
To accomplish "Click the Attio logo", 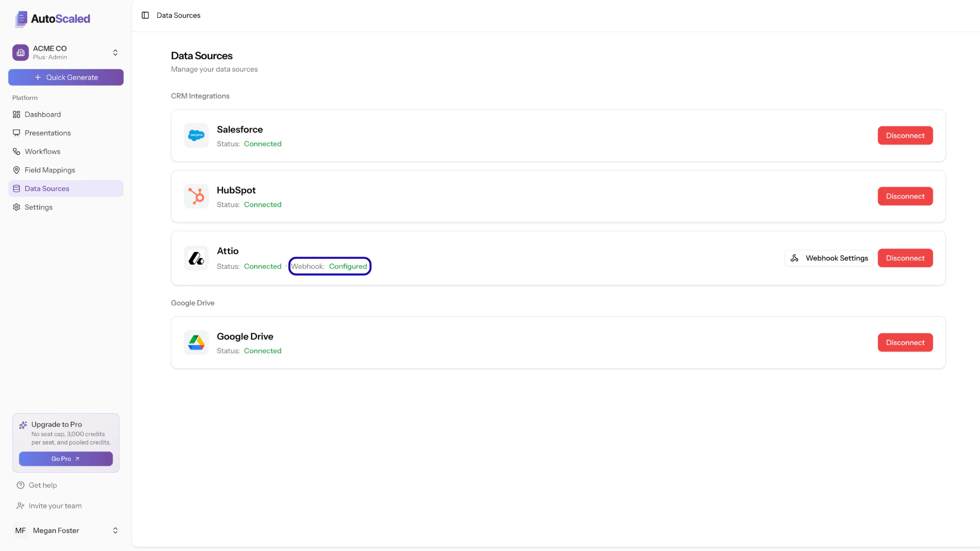I will coord(196,258).
